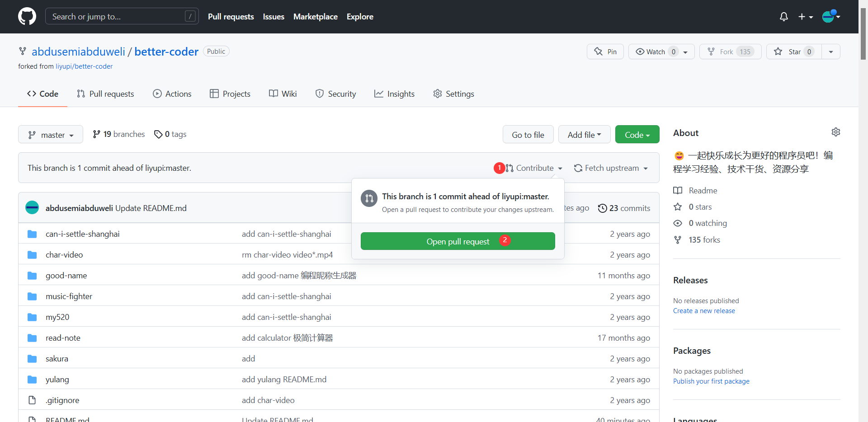Open the good-name folder
868x422 pixels.
click(66, 276)
